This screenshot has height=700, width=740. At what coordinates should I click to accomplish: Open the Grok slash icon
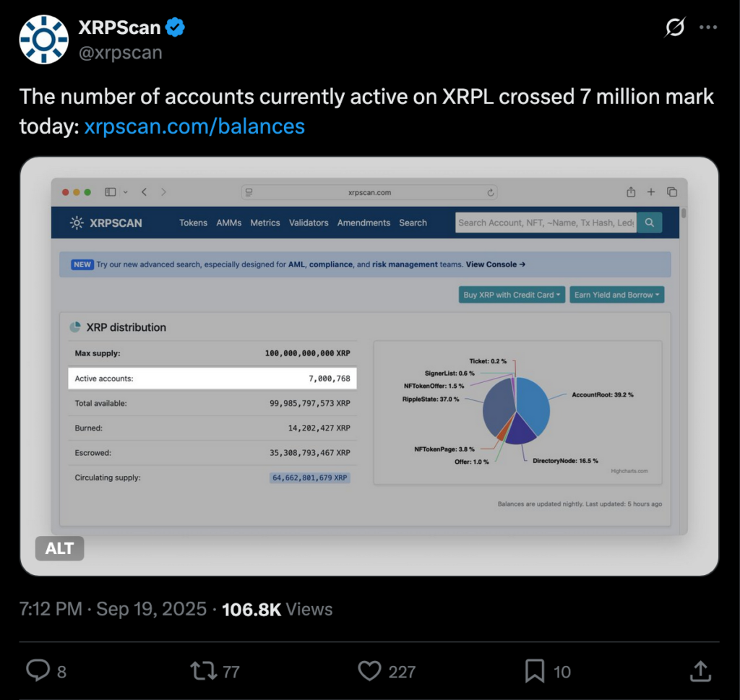pyautogui.click(x=674, y=28)
